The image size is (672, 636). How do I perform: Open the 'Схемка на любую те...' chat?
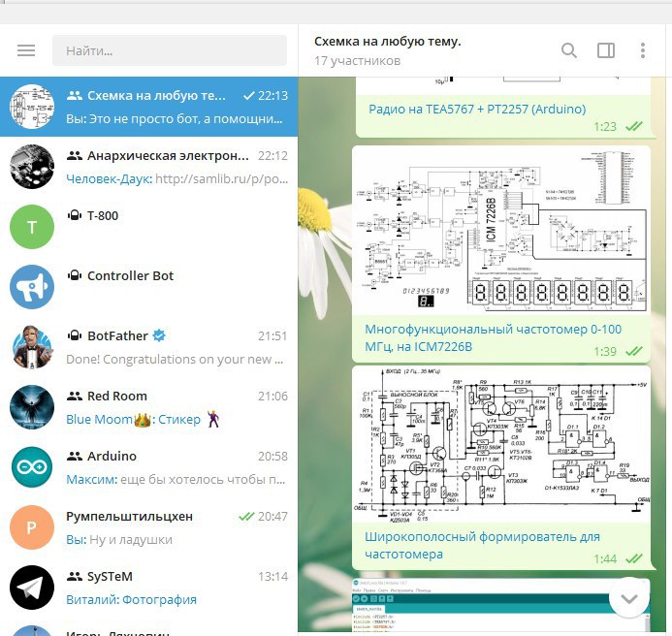[x=148, y=107]
